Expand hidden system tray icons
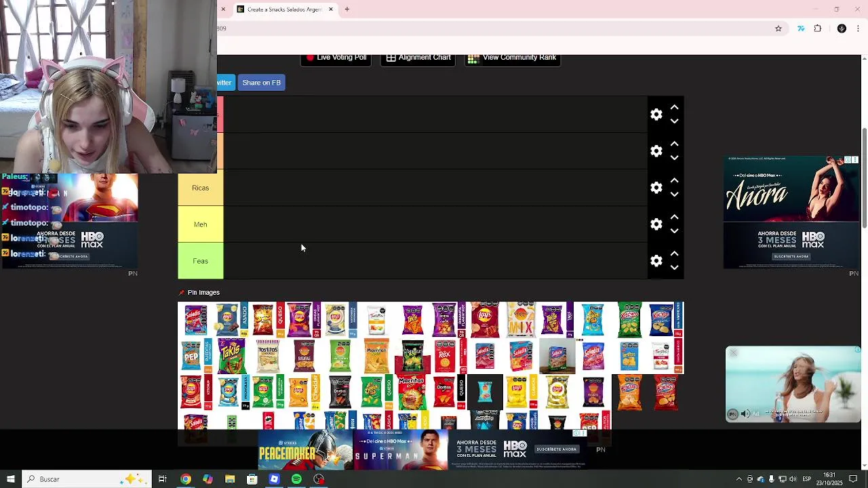Image resolution: width=868 pixels, height=488 pixels. (x=738, y=479)
